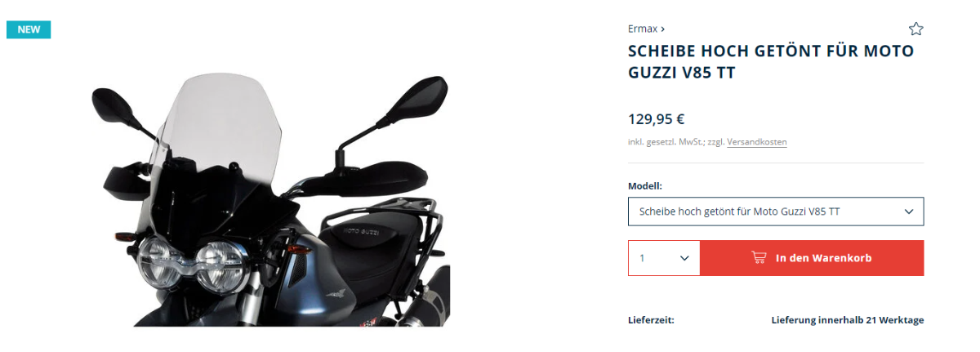Screen dimensions: 980x352
Task: Open the quantity dropdown showing 1
Action: (x=664, y=258)
